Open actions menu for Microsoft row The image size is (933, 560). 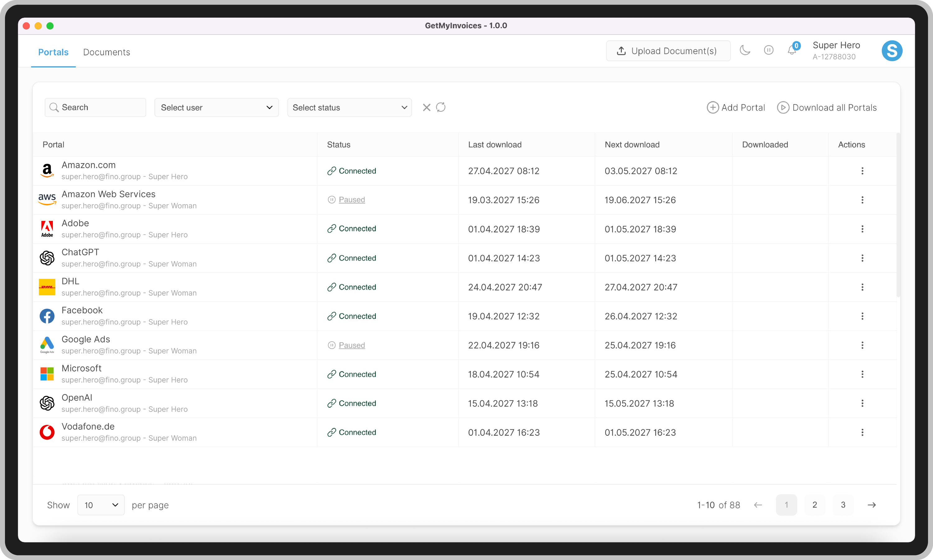[862, 374]
